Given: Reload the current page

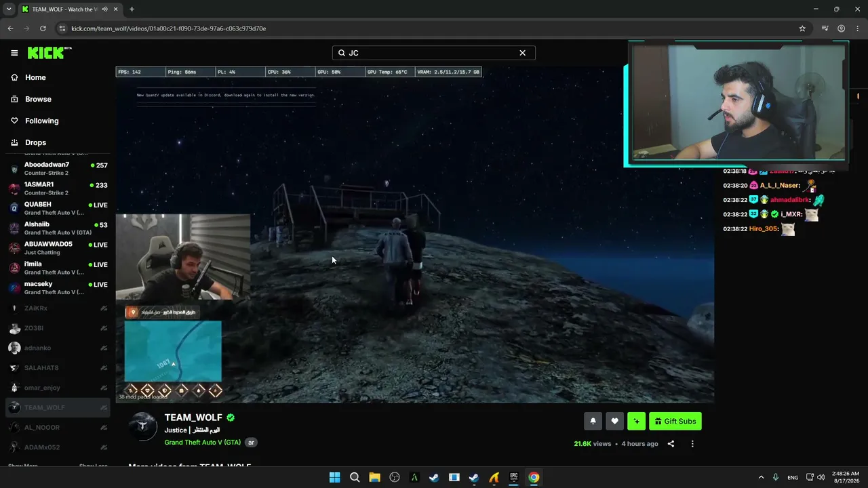Looking at the screenshot, I should (x=43, y=28).
